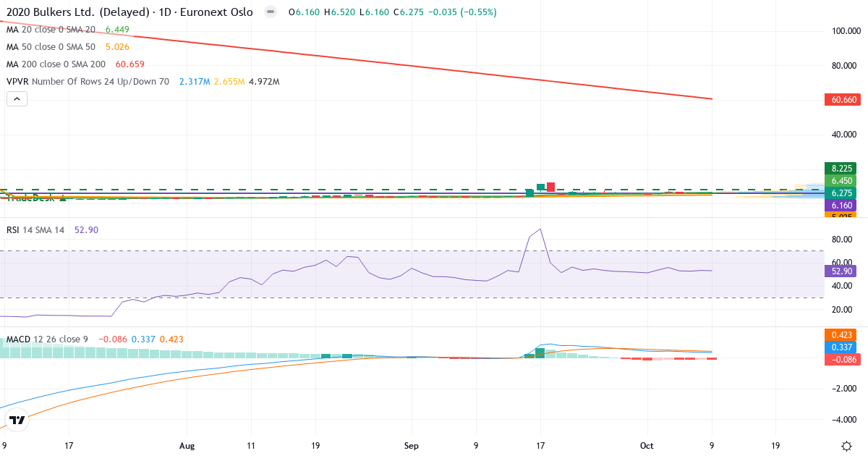The height and width of the screenshot is (456, 868).
Task: Open chart settings gear on the time axis
Action: (846, 446)
